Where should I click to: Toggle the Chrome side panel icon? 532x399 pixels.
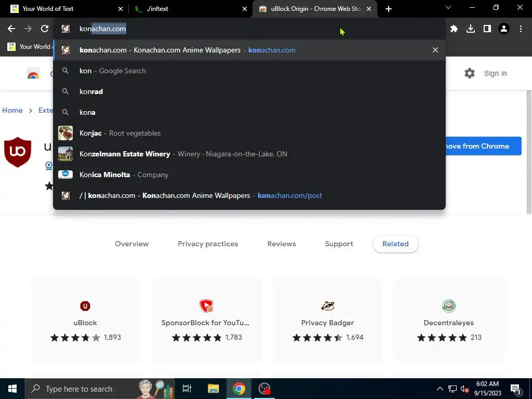pos(487,29)
